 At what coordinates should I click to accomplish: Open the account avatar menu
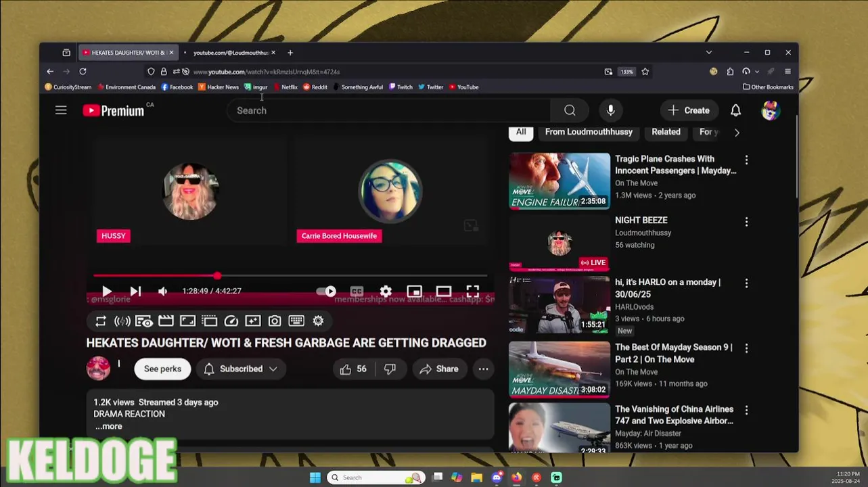(770, 110)
